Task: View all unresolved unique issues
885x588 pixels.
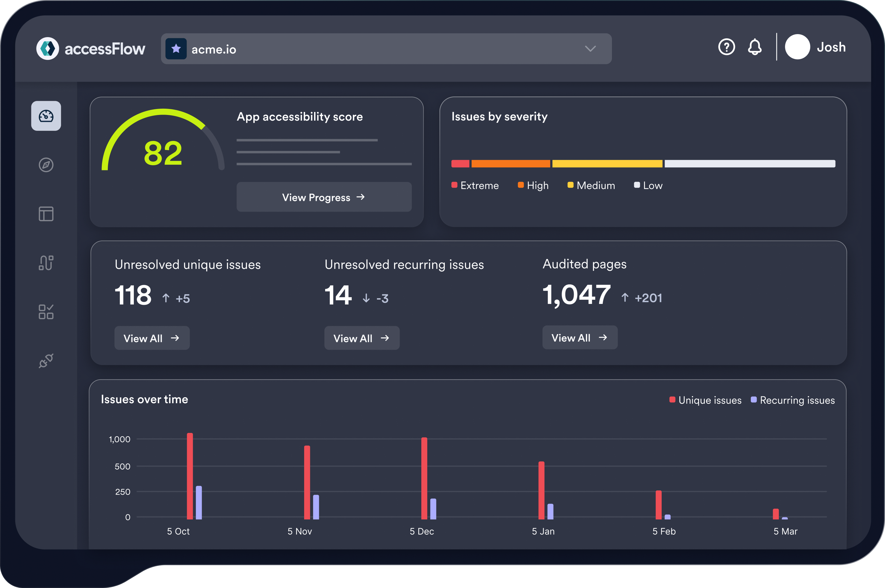Action: pyautogui.click(x=152, y=338)
